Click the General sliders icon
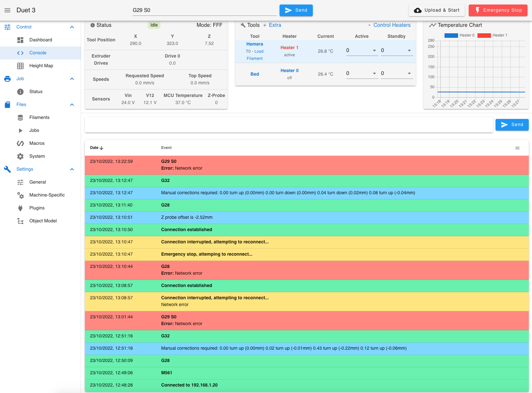The image size is (532, 393). coord(20,182)
